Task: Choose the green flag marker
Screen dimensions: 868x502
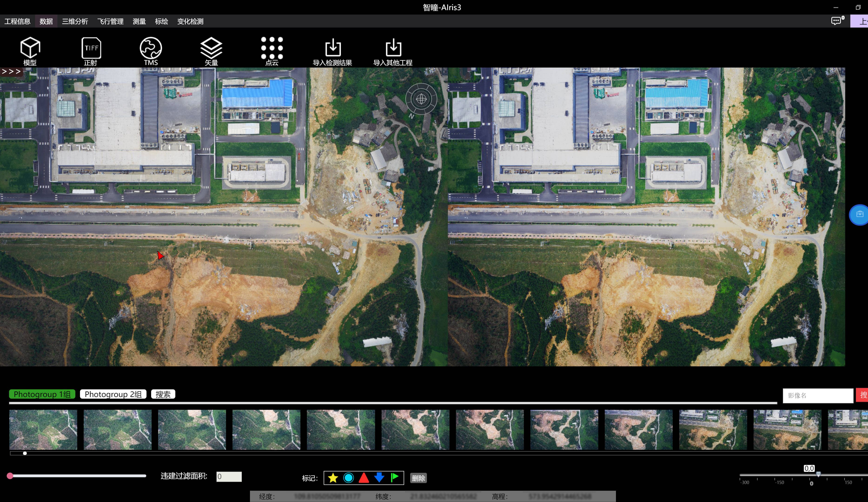Action: [395, 478]
